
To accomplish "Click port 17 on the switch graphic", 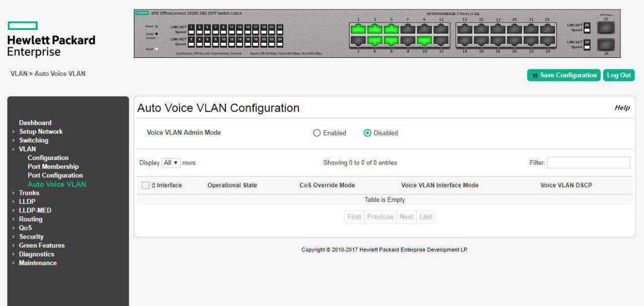I will [x=498, y=29].
